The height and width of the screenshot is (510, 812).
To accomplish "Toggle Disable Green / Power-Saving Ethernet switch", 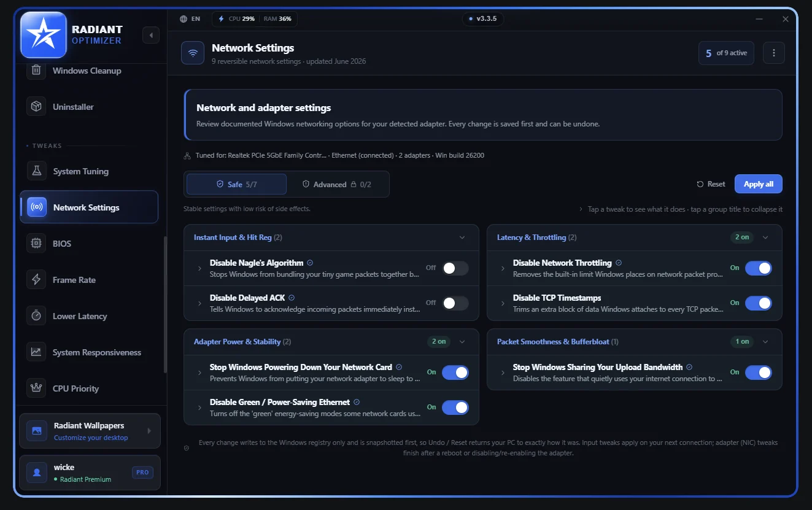I will click(x=455, y=408).
